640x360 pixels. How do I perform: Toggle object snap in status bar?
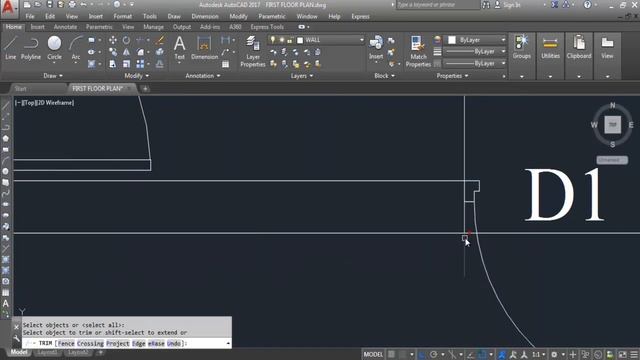[x=482, y=354]
